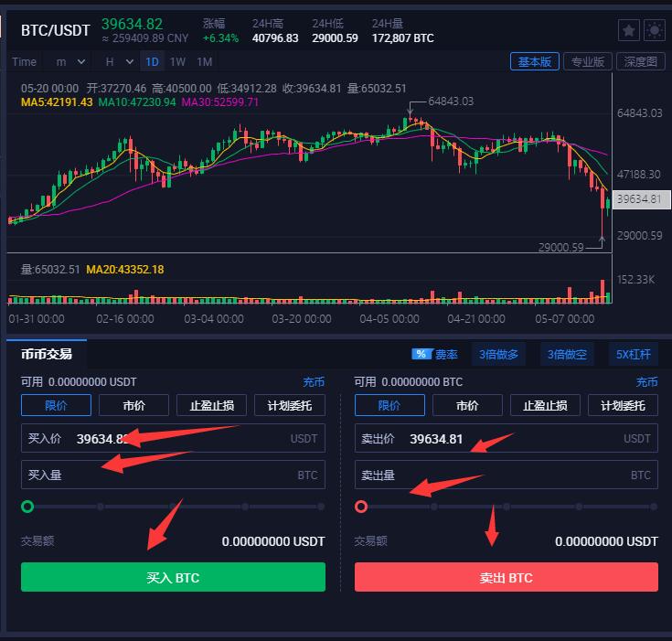Open 5X杠杆 margin trading

pos(633,355)
